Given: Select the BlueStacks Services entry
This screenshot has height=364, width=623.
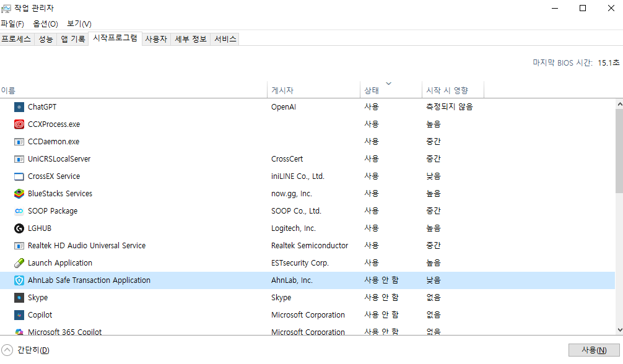Looking at the screenshot, I should coord(60,194).
